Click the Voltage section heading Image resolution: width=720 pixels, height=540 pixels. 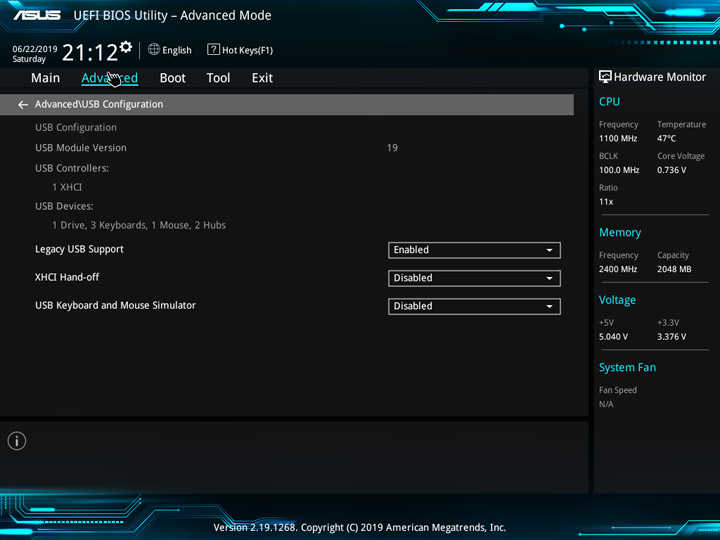(x=617, y=300)
